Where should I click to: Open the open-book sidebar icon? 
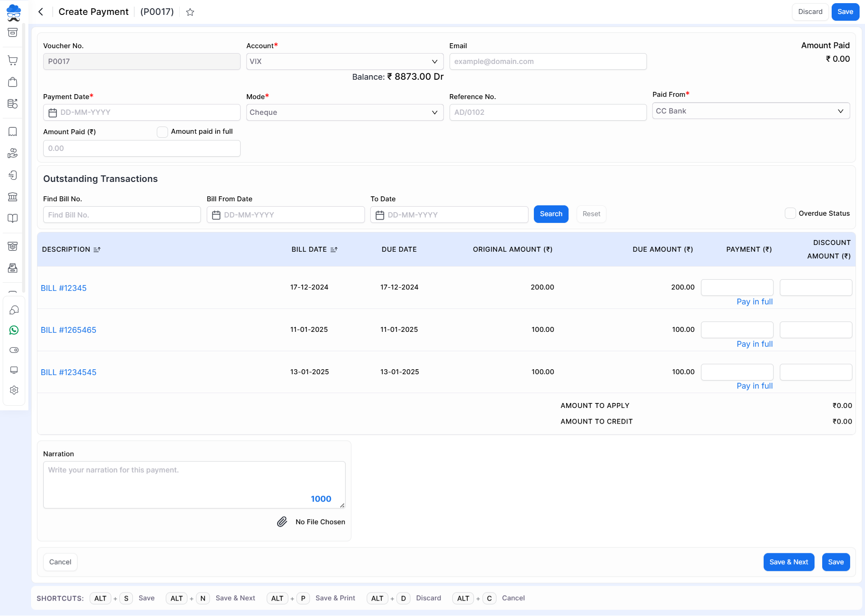[x=13, y=218]
